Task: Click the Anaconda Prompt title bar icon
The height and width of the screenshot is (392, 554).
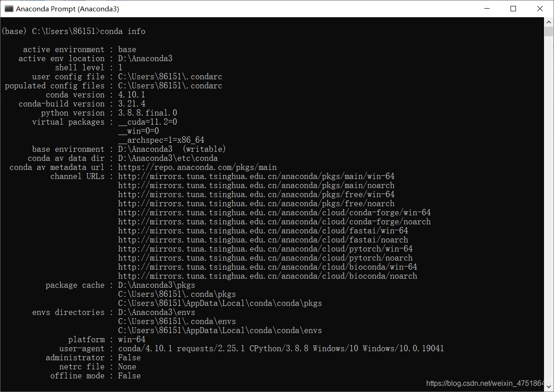Action: click(9, 9)
